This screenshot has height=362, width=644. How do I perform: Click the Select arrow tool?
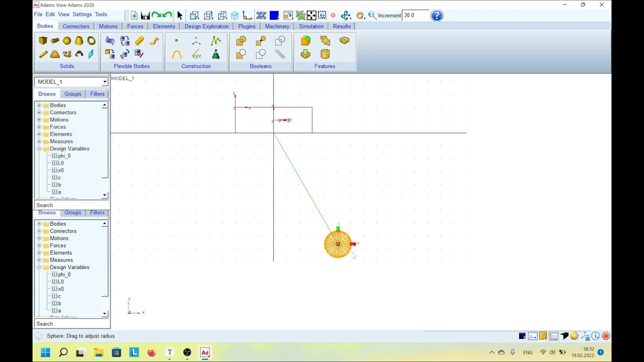pyautogui.click(x=180, y=16)
